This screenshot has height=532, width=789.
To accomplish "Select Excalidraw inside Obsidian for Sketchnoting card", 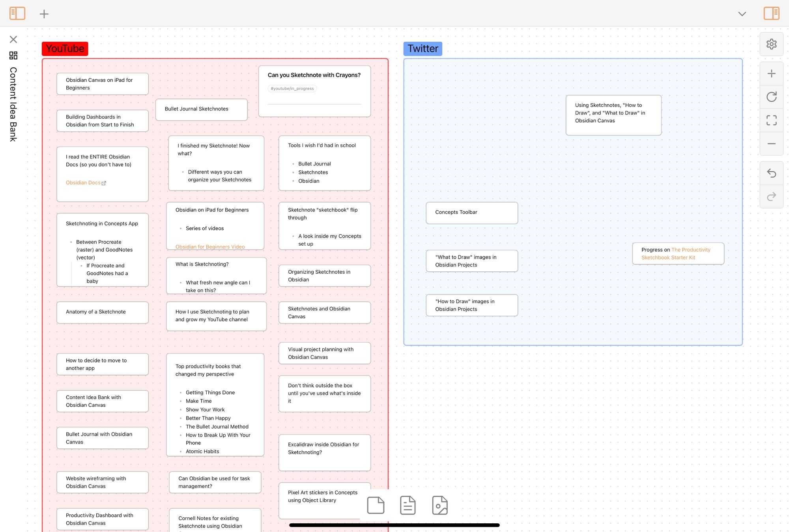I will pyautogui.click(x=325, y=453).
